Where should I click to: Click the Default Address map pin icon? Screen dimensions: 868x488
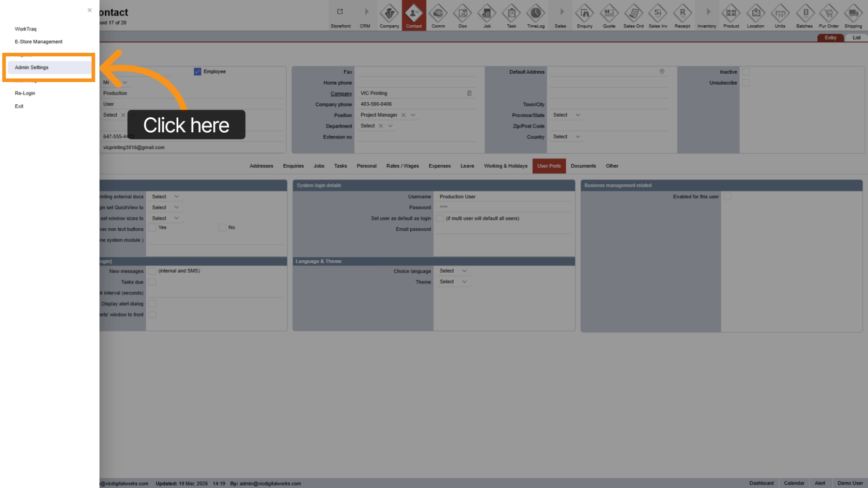(662, 72)
